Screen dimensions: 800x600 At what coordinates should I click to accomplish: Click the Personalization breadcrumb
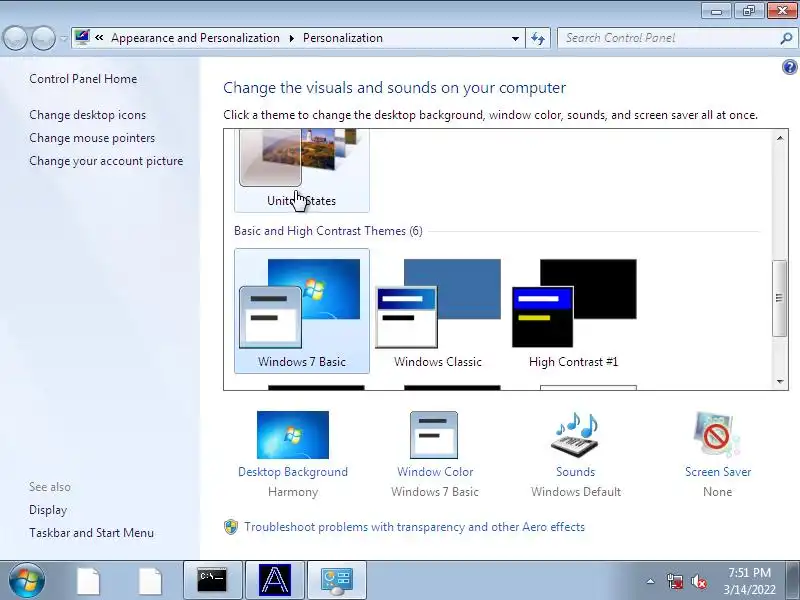(x=343, y=38)
